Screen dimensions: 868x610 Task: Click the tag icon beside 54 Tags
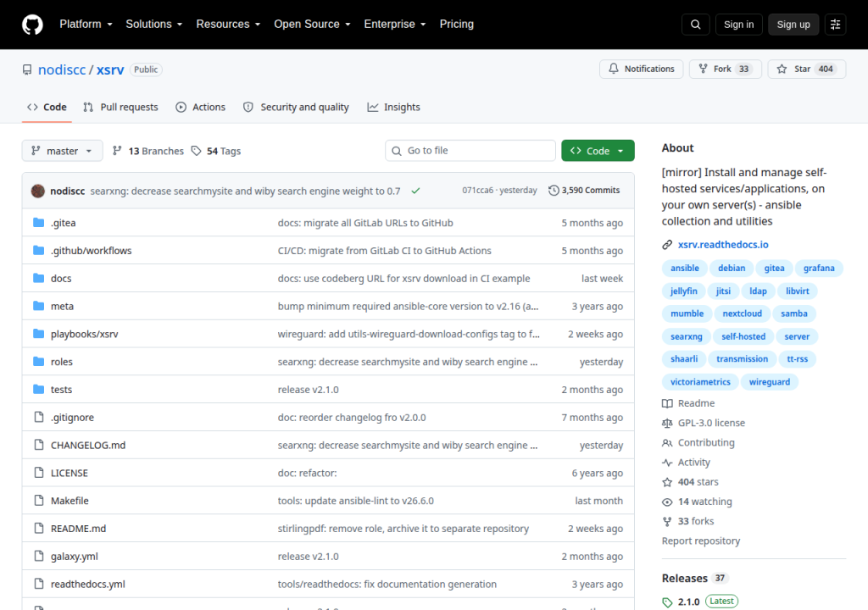pos(196,151)
